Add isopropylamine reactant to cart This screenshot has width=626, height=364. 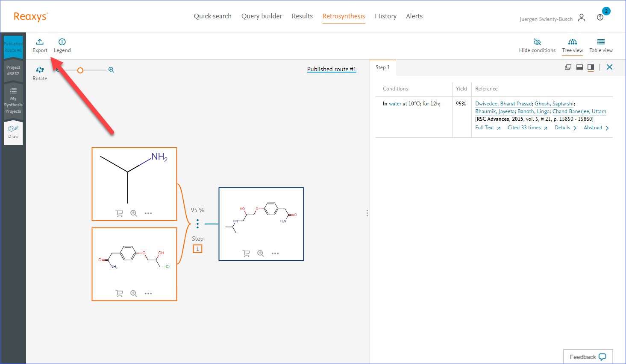coord(119,213)
